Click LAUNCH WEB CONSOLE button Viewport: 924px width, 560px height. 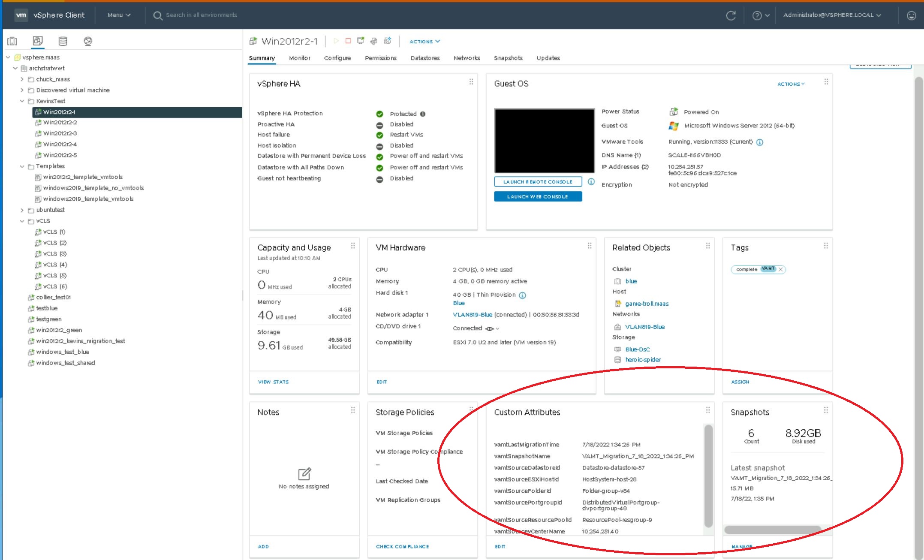tap(538, 196)
